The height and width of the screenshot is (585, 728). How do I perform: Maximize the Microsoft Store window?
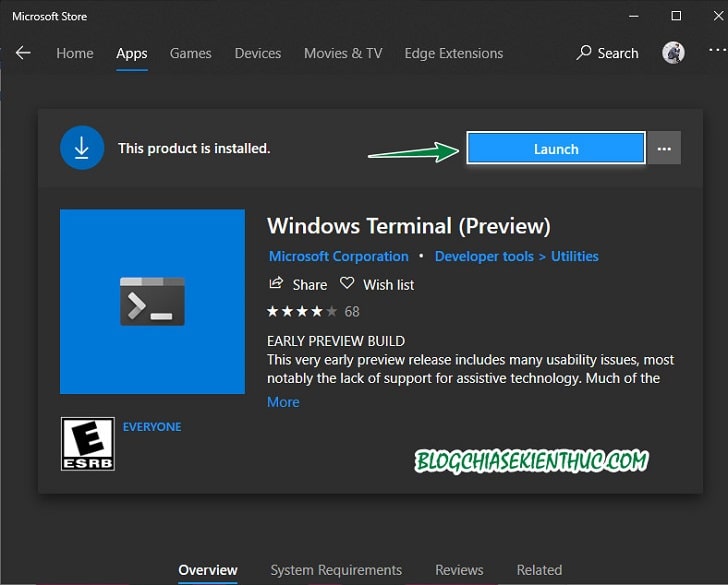676,16
